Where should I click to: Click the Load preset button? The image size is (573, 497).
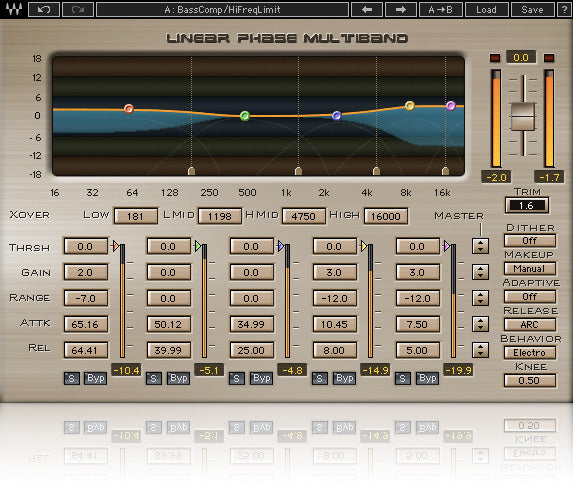coord(486,10)
